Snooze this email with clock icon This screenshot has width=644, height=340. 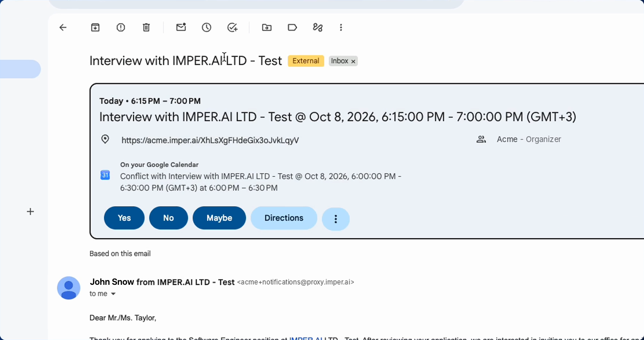point(207,27)
